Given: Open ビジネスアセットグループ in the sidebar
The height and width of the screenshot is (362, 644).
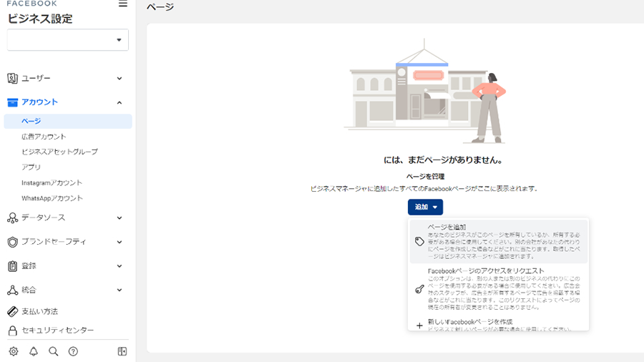Looking at the screenshot, I should point(59,152).
